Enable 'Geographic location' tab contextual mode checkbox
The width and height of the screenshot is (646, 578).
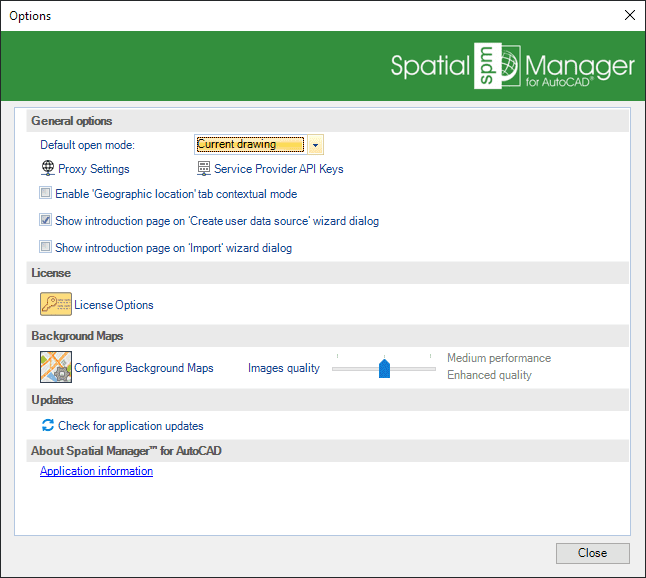pyautogui.click(x=46, y=194)
